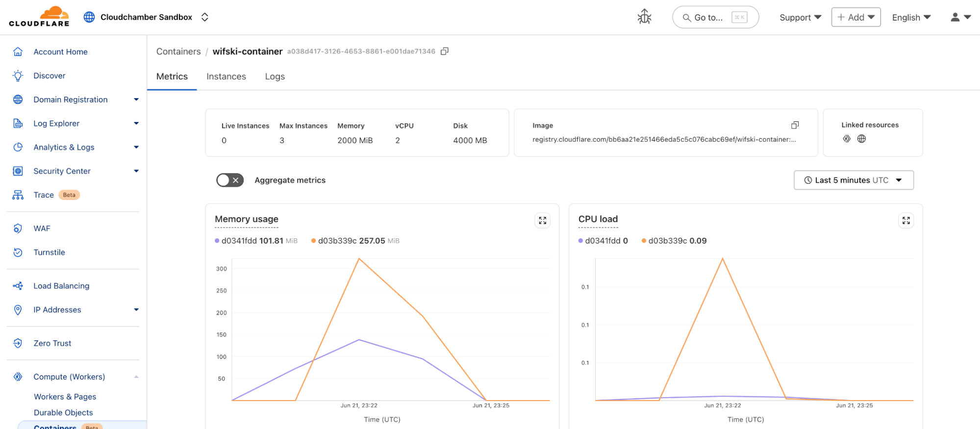Copy the container ID

(x=445, y=51)
